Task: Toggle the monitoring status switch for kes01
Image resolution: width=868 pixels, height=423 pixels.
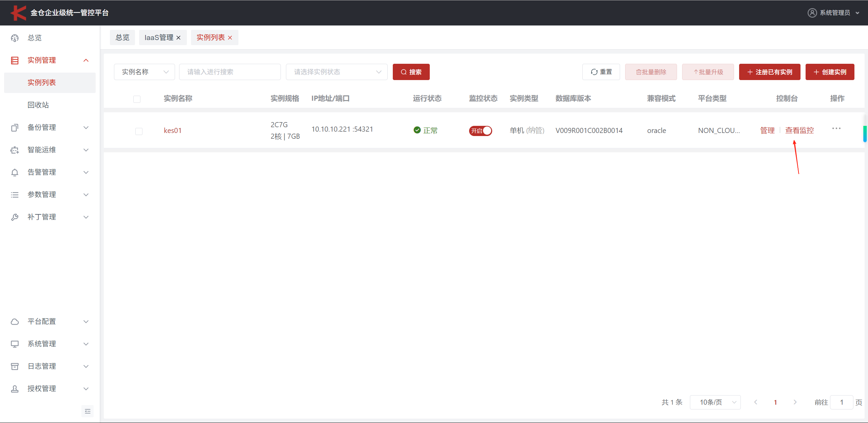Action: (480, 131)
